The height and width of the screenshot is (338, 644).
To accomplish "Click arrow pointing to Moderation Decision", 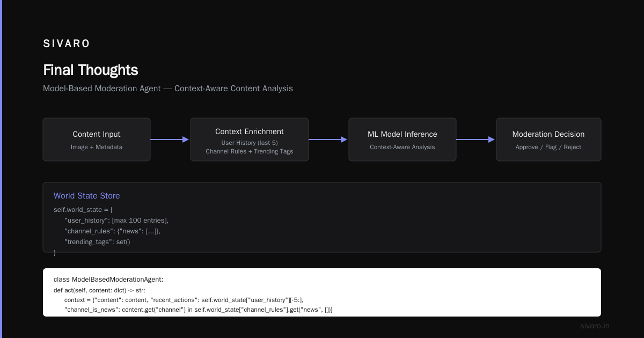I will tap(476, 139).
